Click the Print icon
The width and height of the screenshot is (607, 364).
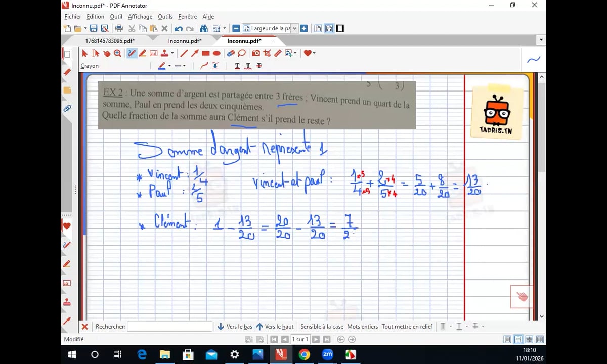click(119, 29)
